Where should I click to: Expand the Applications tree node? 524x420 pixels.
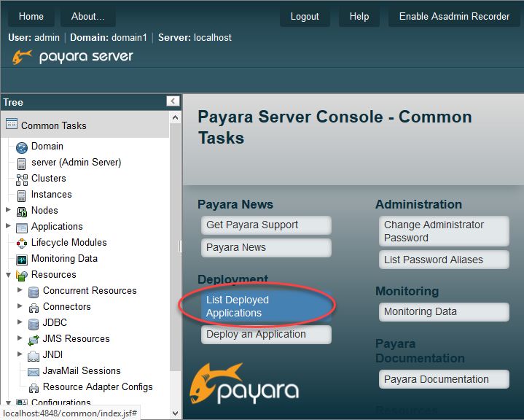[8, 226]
